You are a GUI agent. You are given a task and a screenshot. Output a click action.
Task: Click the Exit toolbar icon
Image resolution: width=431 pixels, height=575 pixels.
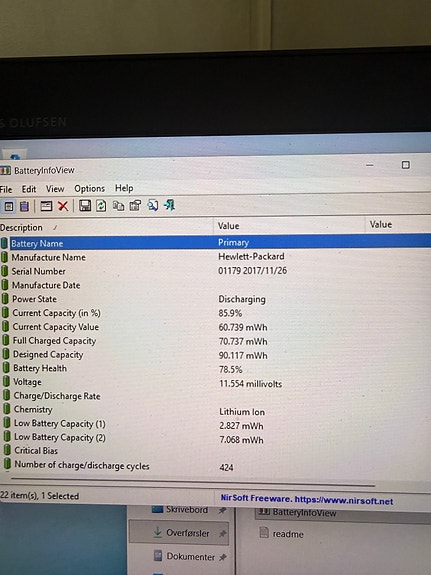[x=169, y=205]
